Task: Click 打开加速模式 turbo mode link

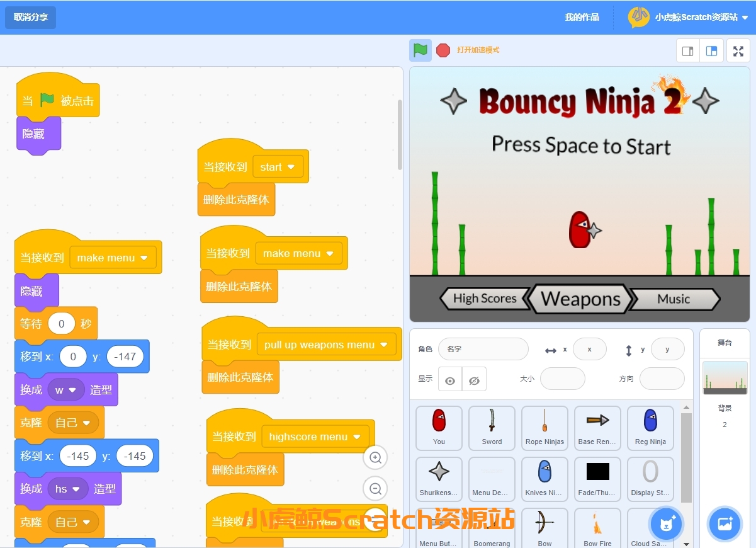Action: (478, 50)
